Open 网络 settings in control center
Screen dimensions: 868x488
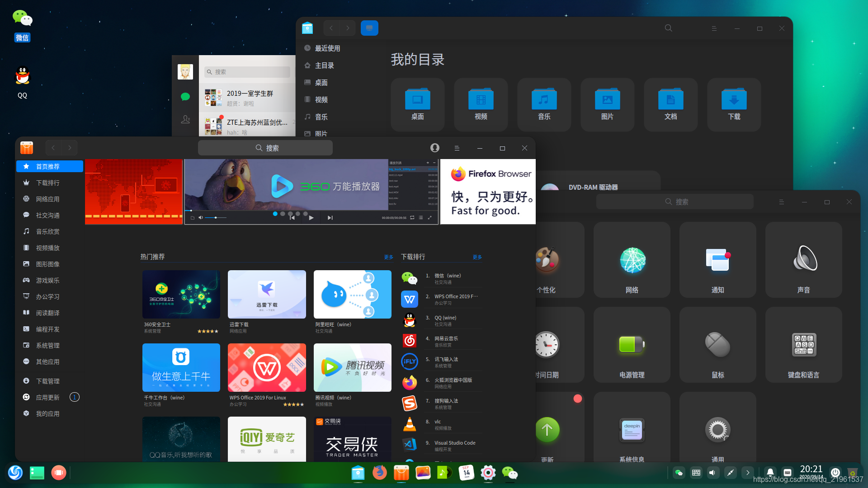pos(632,260)
